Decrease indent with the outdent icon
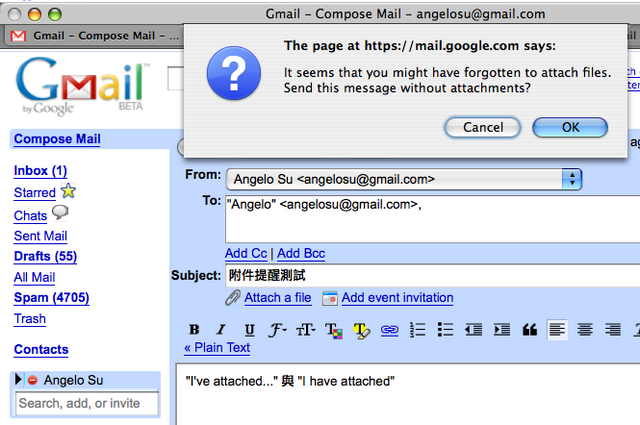 point(473,329)
